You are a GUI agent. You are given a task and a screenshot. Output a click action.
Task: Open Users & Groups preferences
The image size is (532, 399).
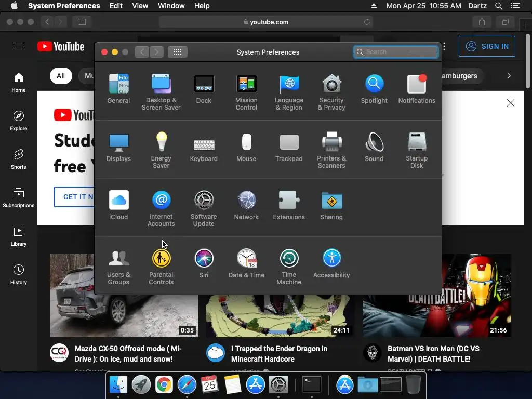(x=118, y=267)
